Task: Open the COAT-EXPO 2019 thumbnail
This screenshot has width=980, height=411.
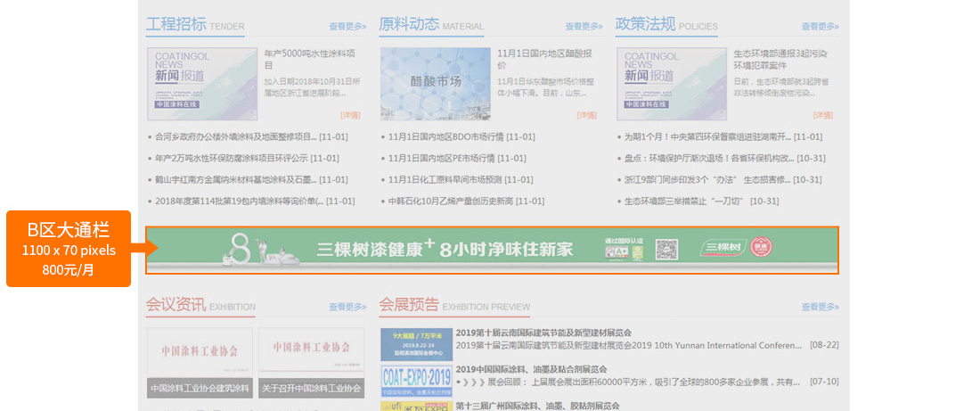Action: coord(416,381)
